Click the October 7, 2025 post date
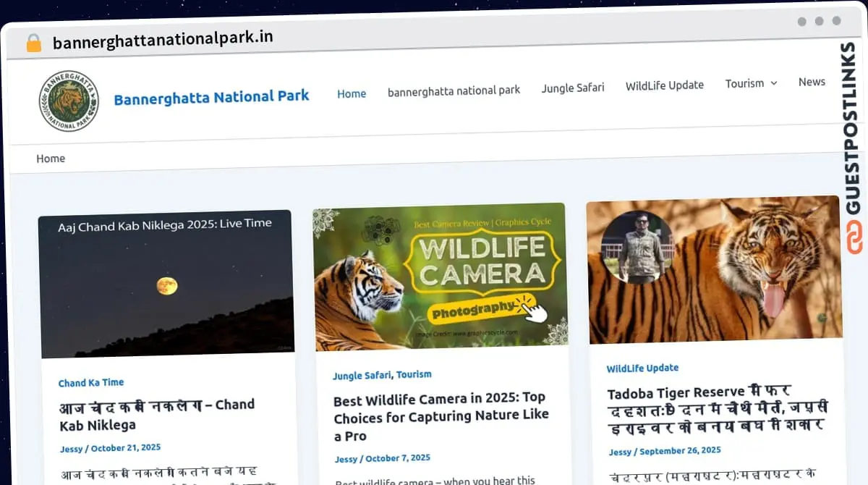868x485 pixels. [398, 458]
